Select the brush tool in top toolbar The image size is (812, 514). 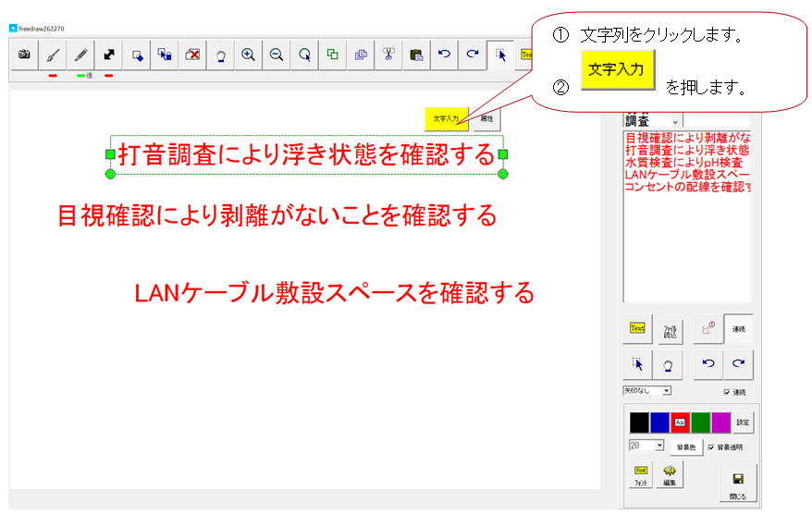tap(53, 55)
